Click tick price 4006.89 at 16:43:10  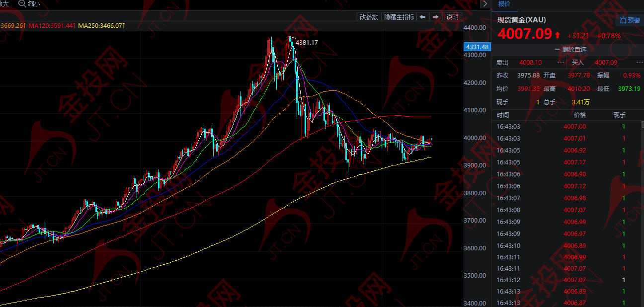(x=575, y=246)
